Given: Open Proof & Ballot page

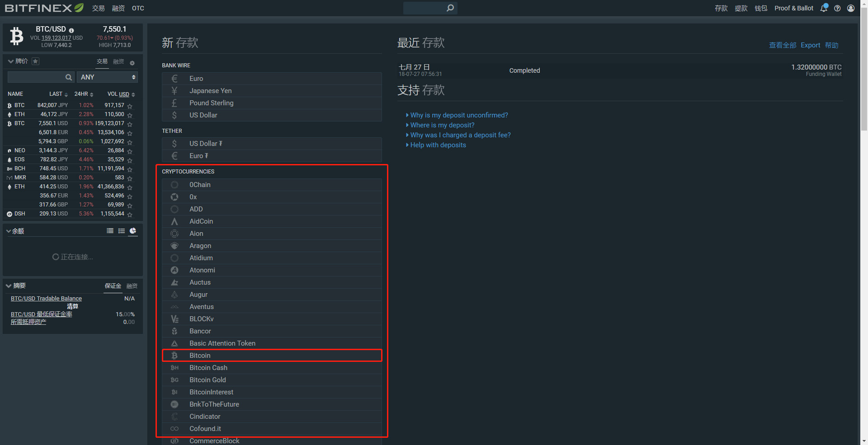Looking at the screenshot, I should [794, 8].
